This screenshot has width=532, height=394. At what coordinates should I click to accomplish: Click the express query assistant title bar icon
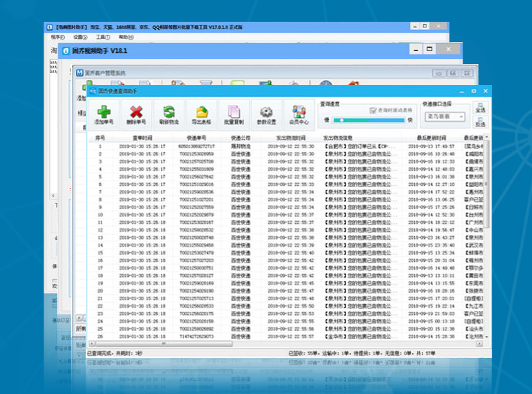click(93, 91)
